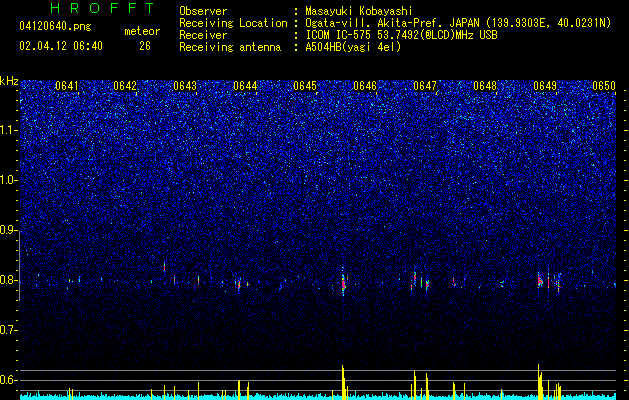Image resolution: width=629 pixels, height=400 pixels.
Task: Click the 0.7 frequency axis label
Action: coord(8,330)
